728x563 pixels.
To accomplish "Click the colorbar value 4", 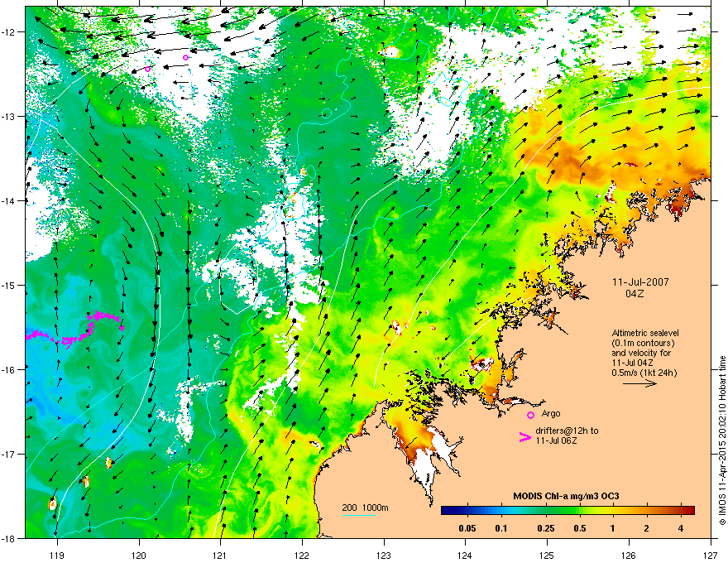I will pyautogui.click(x=681, y=528).
